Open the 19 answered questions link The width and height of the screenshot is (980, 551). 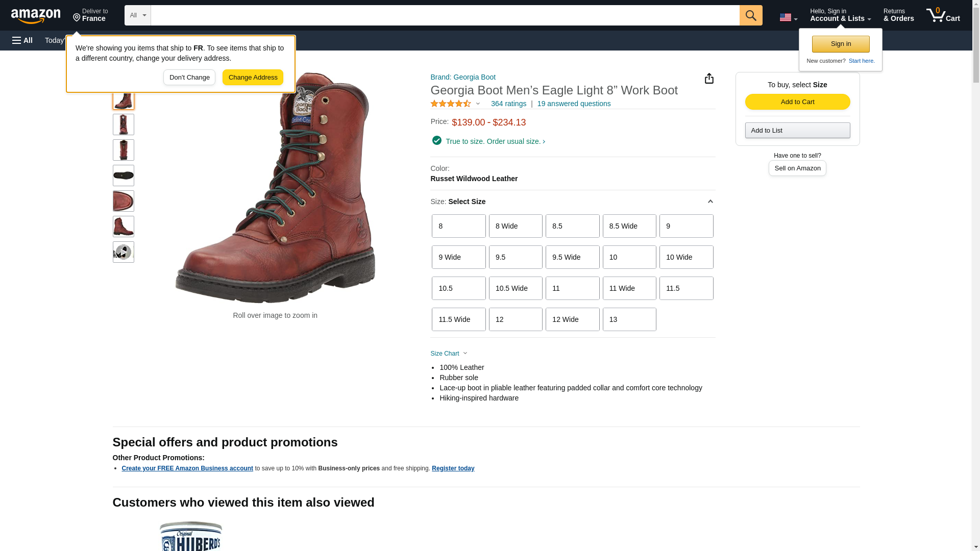coord(574,104)
